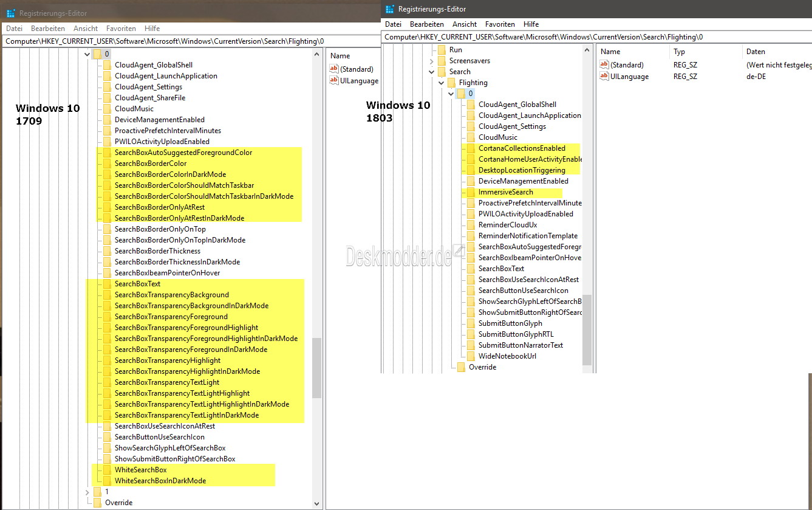Click the Typ column header in the right window
Screen dimensions: 812x510
tap(679, 52)
